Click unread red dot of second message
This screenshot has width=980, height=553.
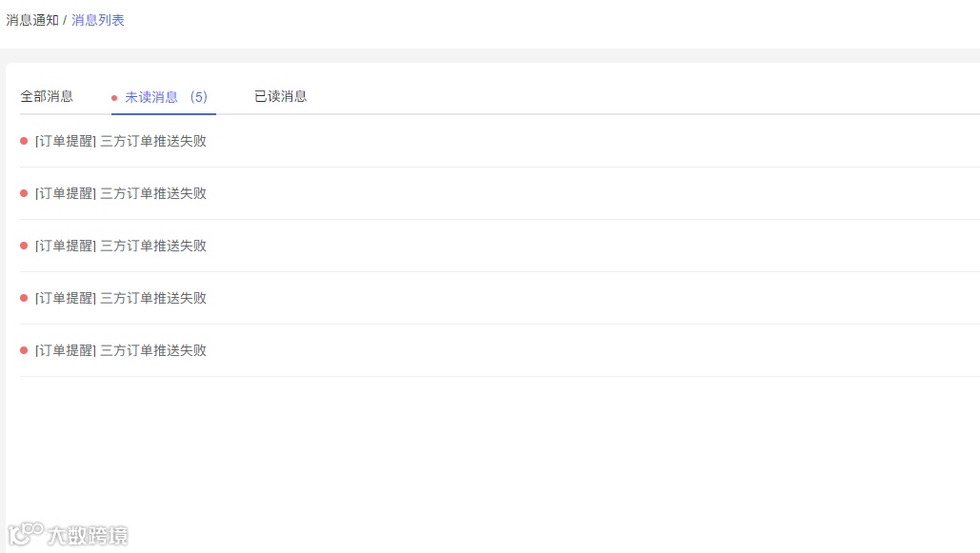pyautogui.click(x=24, y=193)
